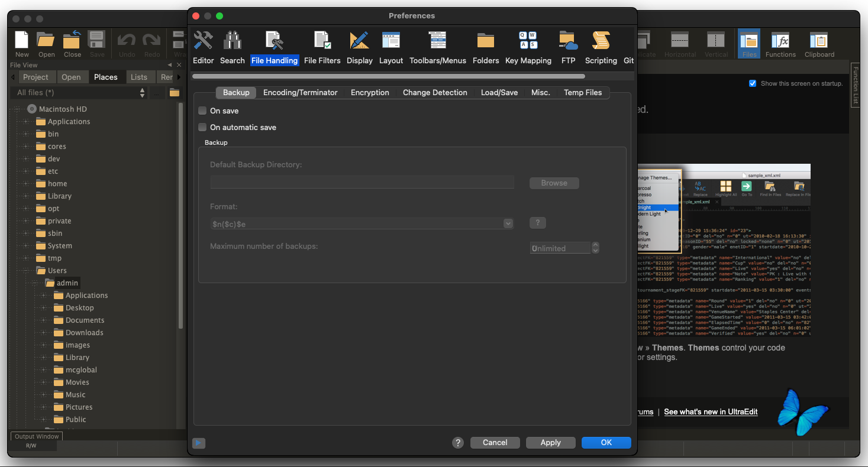
Task: Click the OK button in Preferences
Action: tap(606, 443)
